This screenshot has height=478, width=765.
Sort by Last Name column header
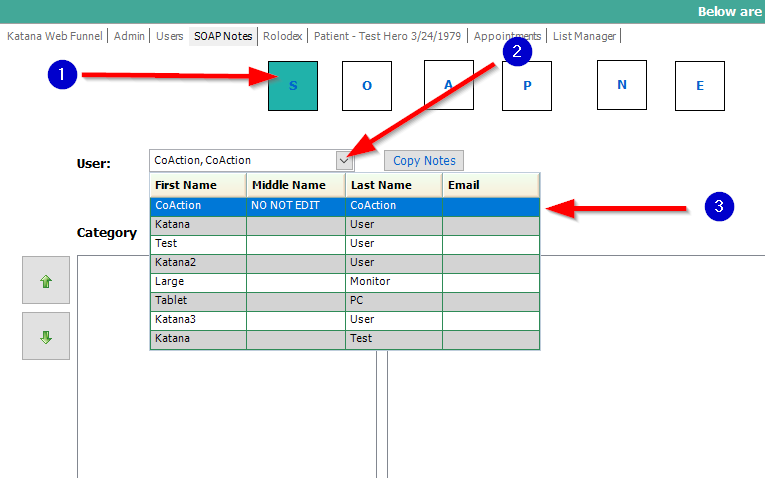click(x=394, y=185)
